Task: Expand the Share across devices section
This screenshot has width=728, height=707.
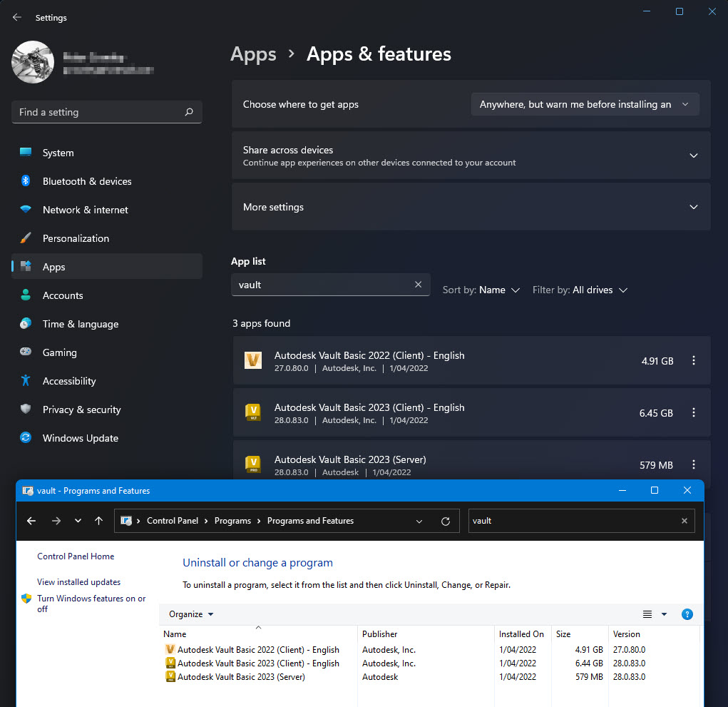Action: coord(692,155)
